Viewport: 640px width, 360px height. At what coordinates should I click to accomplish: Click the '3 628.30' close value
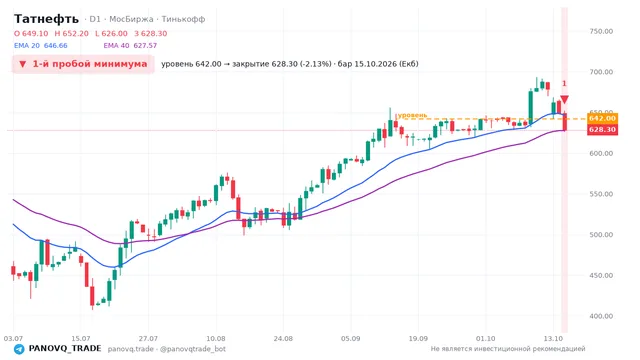click(151, 33)
